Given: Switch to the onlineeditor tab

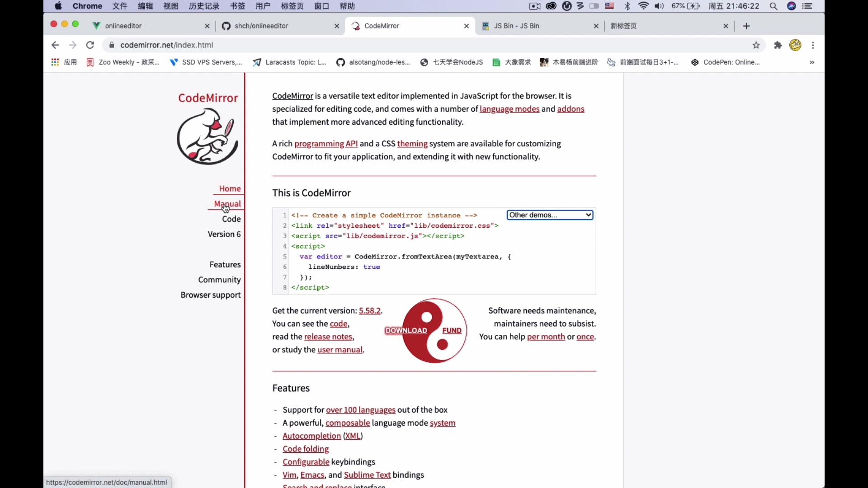Looking at the screenshot, I should pos(151,26).
